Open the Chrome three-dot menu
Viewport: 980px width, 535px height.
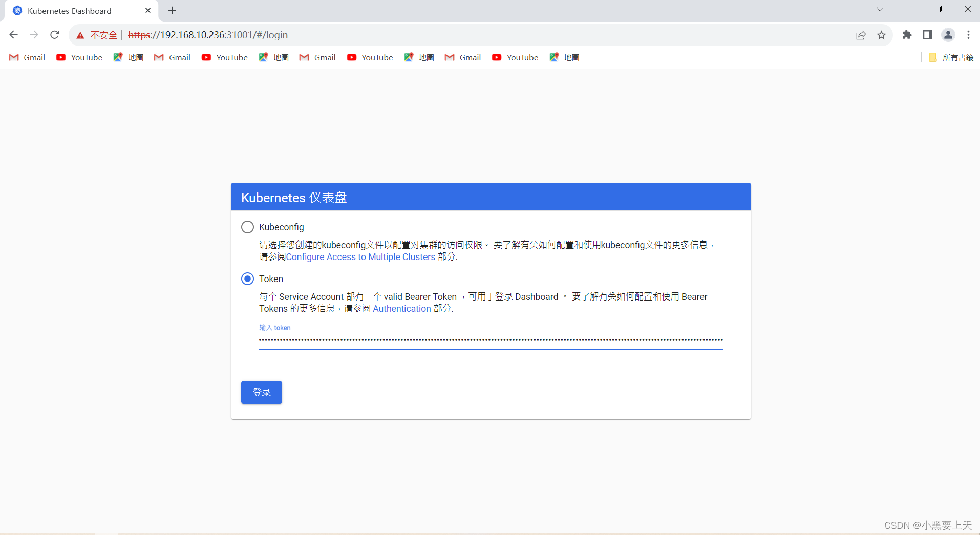[968, 35]
